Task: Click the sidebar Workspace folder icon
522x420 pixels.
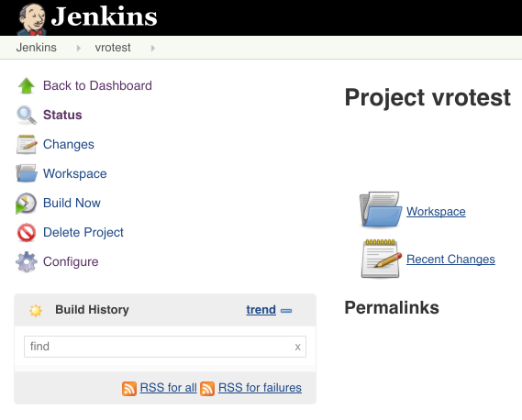Action: click(x=27, y=173)
